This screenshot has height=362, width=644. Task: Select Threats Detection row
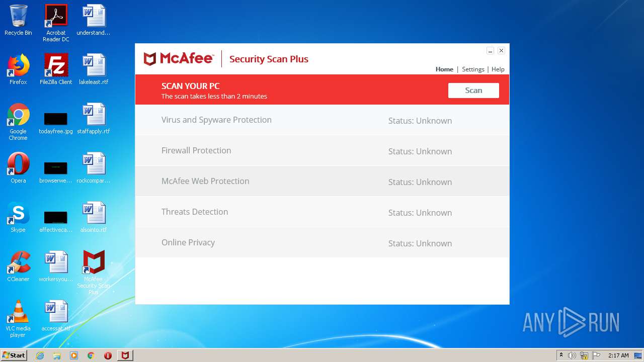coord(322,212)
